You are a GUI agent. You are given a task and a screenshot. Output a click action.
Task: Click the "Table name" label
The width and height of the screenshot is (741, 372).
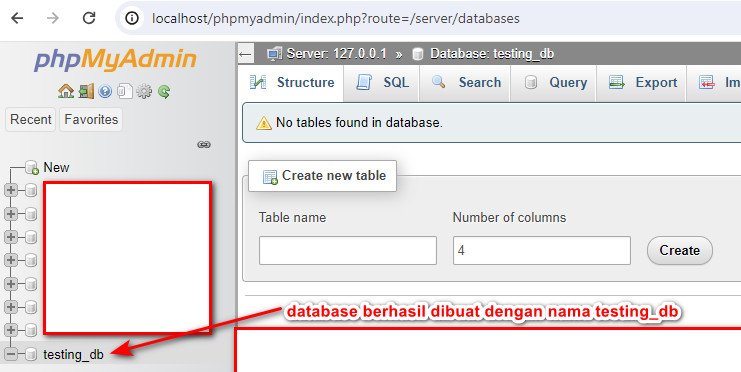point(292,217)
